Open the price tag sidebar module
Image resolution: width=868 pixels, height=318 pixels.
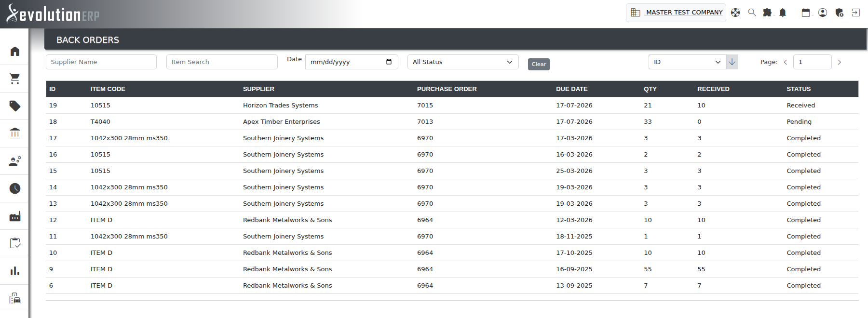[15, 106]
